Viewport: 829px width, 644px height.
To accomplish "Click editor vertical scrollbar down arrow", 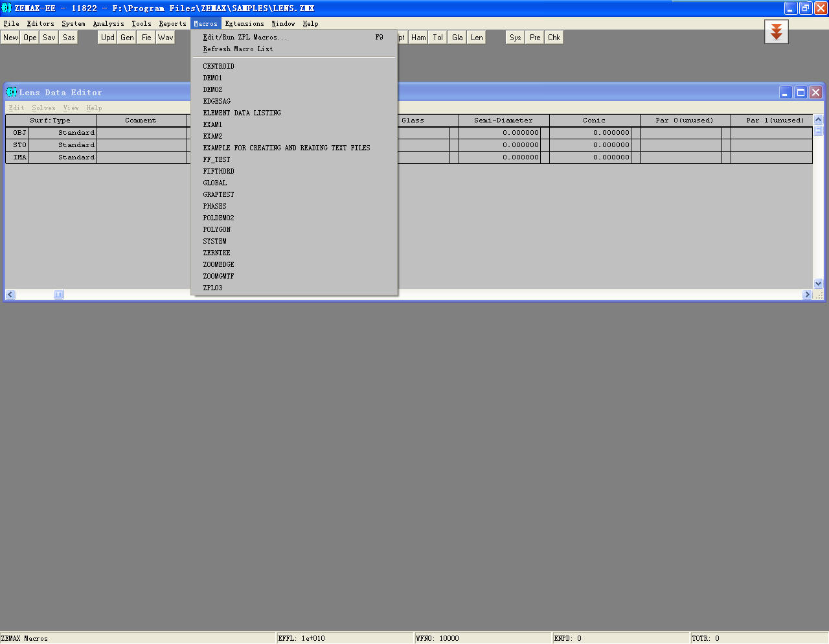I will click(818, 283).
